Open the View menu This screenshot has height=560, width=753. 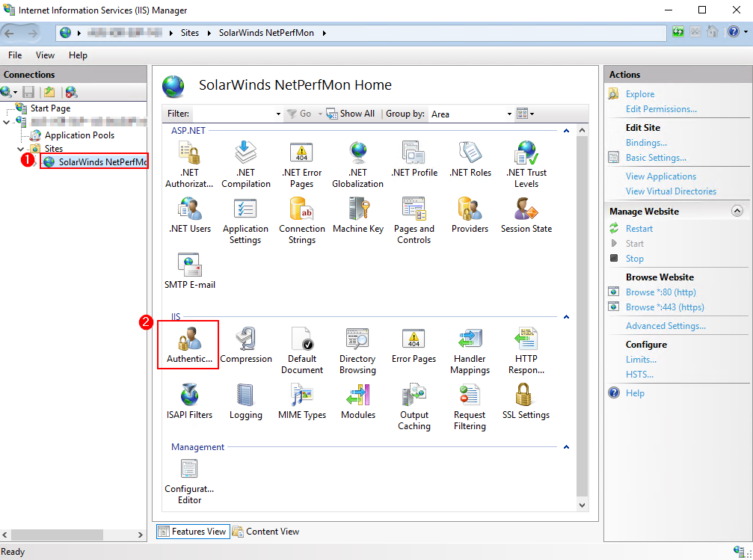tap(45, 55)
